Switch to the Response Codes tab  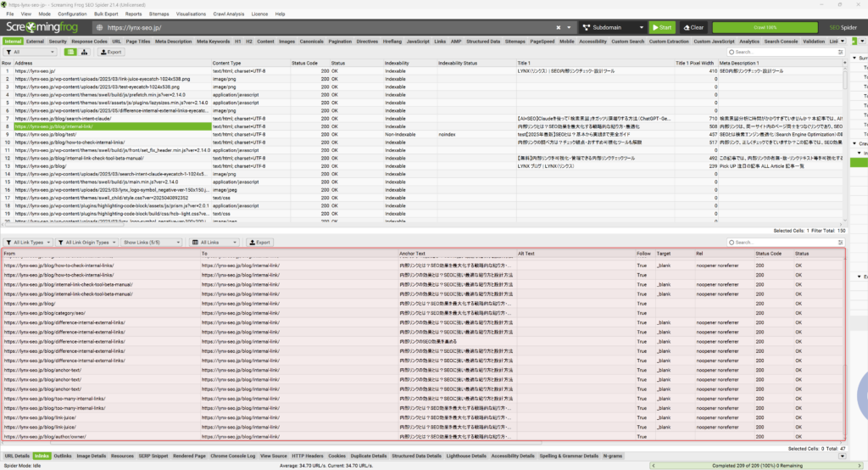[x=89, y=41]
